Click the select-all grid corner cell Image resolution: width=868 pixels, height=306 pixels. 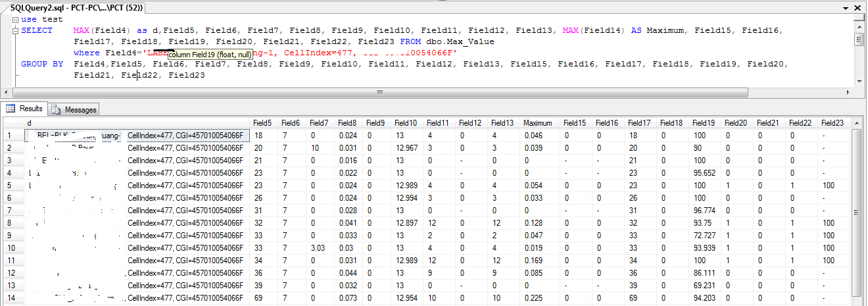13,123
